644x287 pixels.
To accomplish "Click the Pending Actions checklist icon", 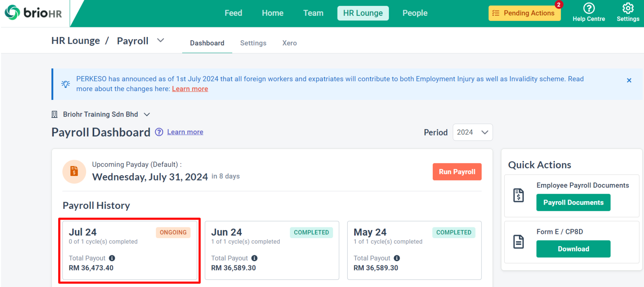I will 495,13.
